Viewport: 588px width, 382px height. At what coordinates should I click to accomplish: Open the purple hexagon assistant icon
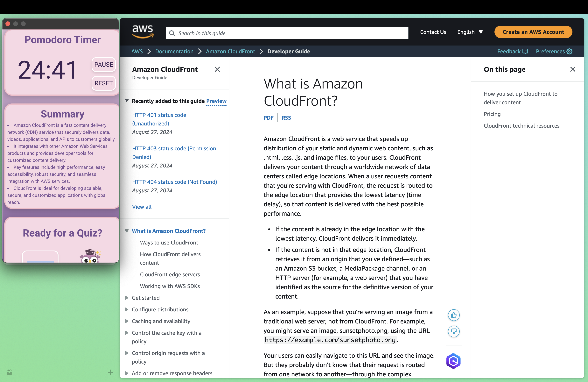[x=453, y=361]
